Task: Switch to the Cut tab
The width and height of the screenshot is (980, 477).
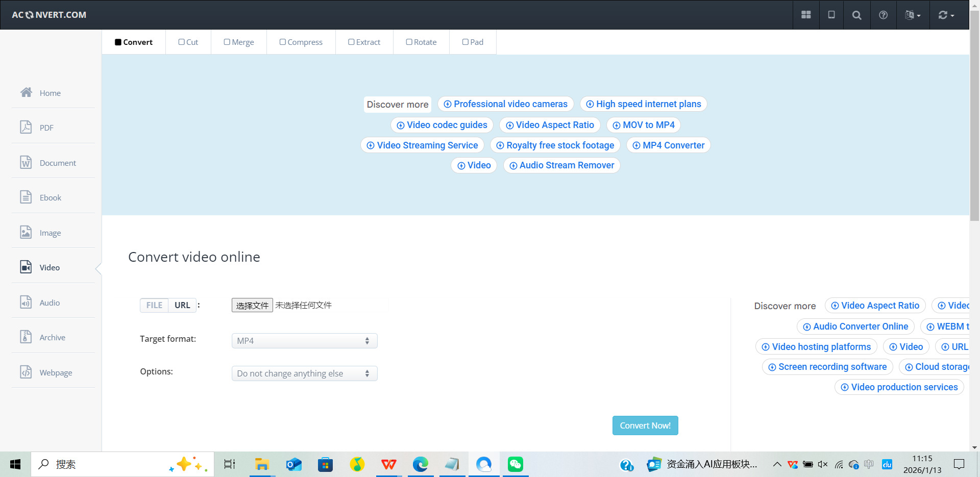Action: [188, 42]
